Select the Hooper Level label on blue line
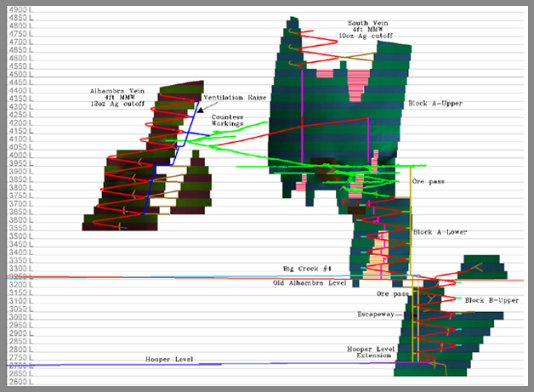 [171, 360]
